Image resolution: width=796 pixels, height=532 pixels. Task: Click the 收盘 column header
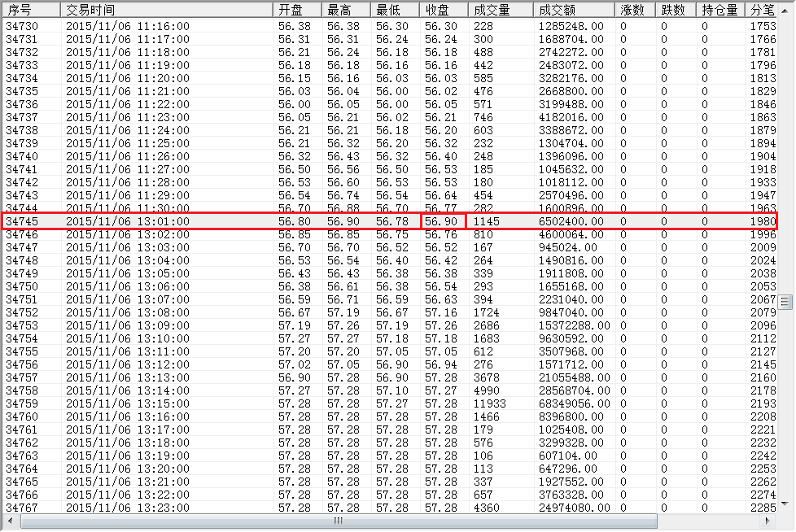[444, 10]
